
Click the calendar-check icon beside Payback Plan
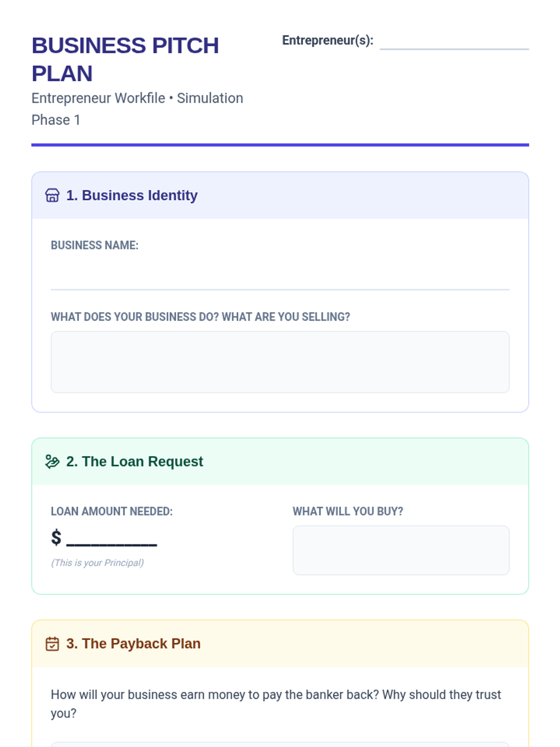(x=52, y=644)
